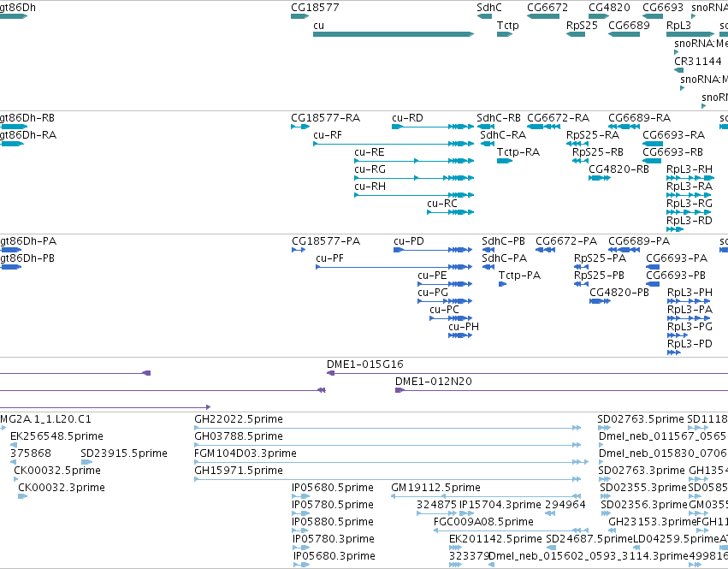Click the RpS25 gene label

point(582,25)
